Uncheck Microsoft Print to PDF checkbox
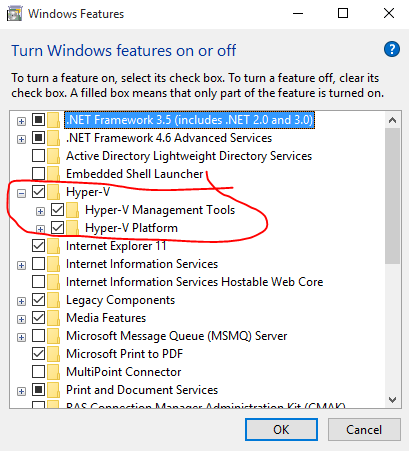The height and width of the screenshot is (451, 409). [x=38, y=354]
